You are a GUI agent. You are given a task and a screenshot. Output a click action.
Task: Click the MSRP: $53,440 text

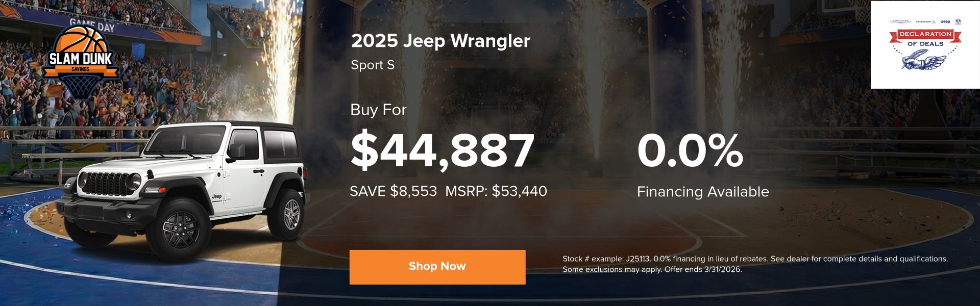click(x=496, y=191)
